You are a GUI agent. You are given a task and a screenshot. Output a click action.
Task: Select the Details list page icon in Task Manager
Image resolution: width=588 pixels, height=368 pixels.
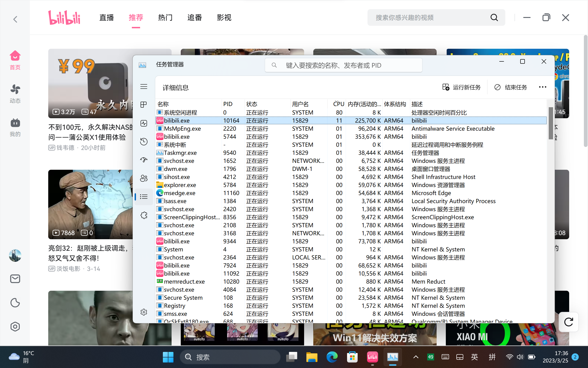point(144,197)
